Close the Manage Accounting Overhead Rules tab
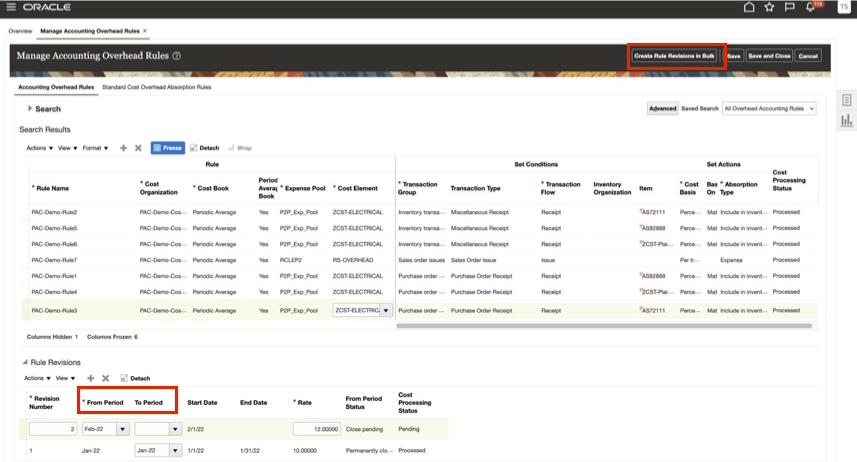The height and width of the screenshot is (462, 857). coord(145,31)
